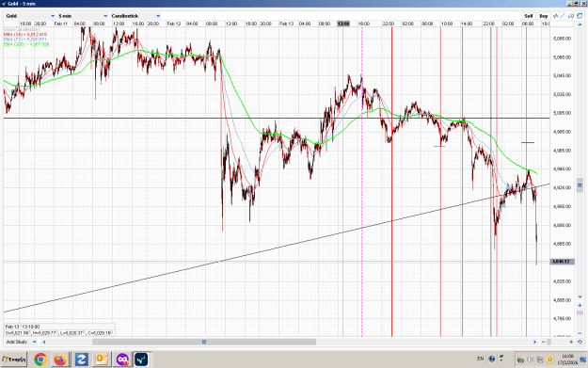Open the Gold instrument dropdown
The height and width of the screenshot is (368, 588).
[30, 16]
